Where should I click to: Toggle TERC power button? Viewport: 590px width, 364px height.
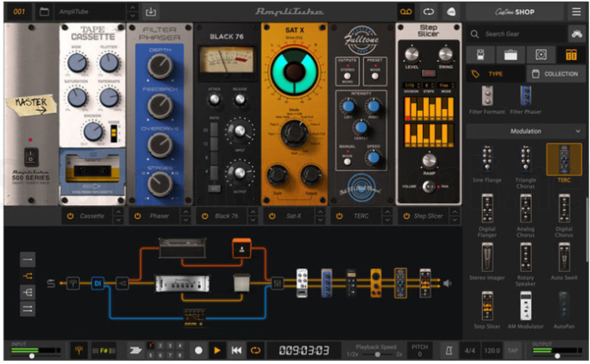point(339,216)
